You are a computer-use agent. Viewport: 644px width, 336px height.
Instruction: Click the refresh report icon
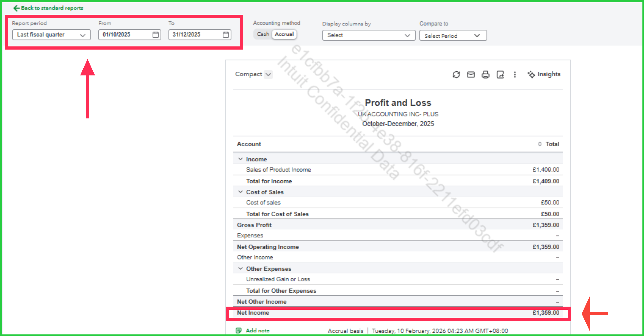point(456,75)
